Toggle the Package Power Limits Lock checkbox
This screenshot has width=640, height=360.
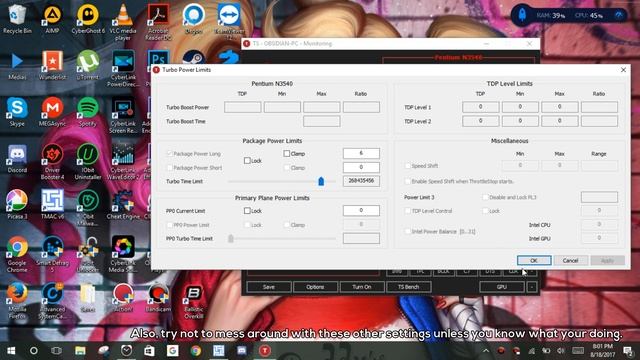click(247, 161)
